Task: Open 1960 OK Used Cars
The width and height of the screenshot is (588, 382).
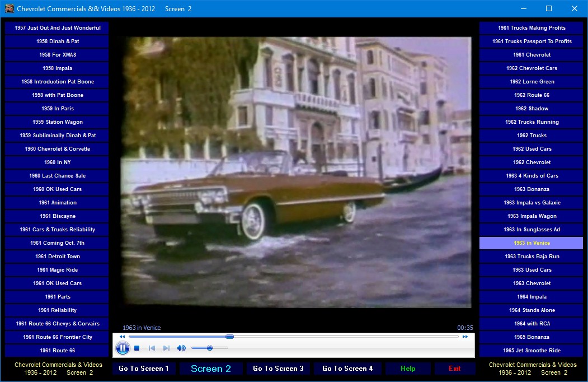Action: (58, 189)
